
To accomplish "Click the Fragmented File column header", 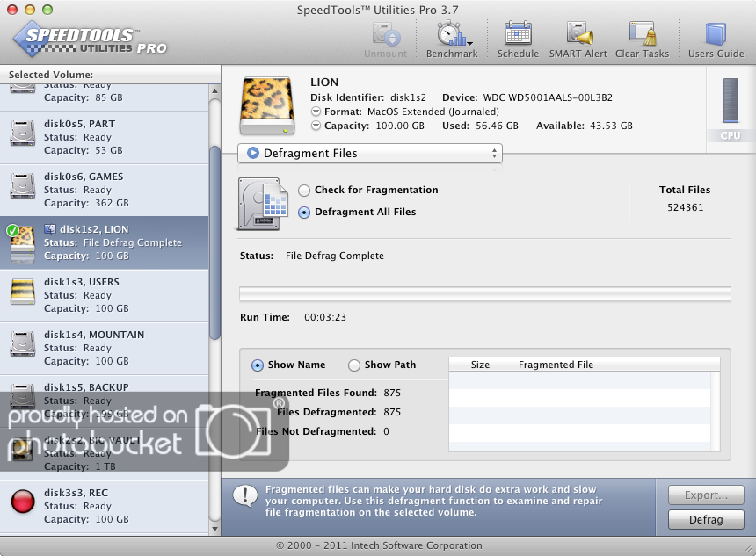I will point(615,365).
